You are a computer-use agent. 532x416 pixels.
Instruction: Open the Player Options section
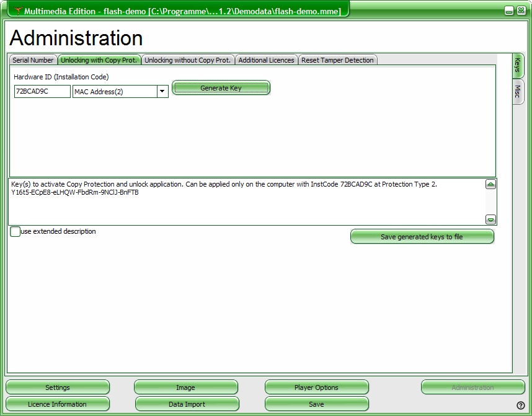[316, 387]
